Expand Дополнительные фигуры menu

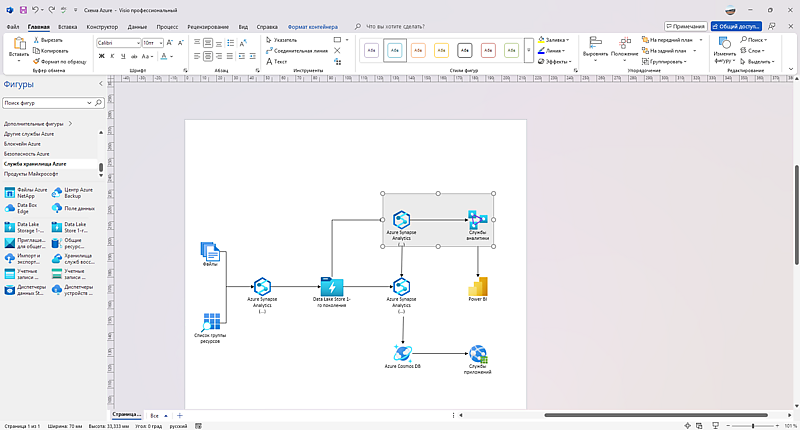click(70, 123)
